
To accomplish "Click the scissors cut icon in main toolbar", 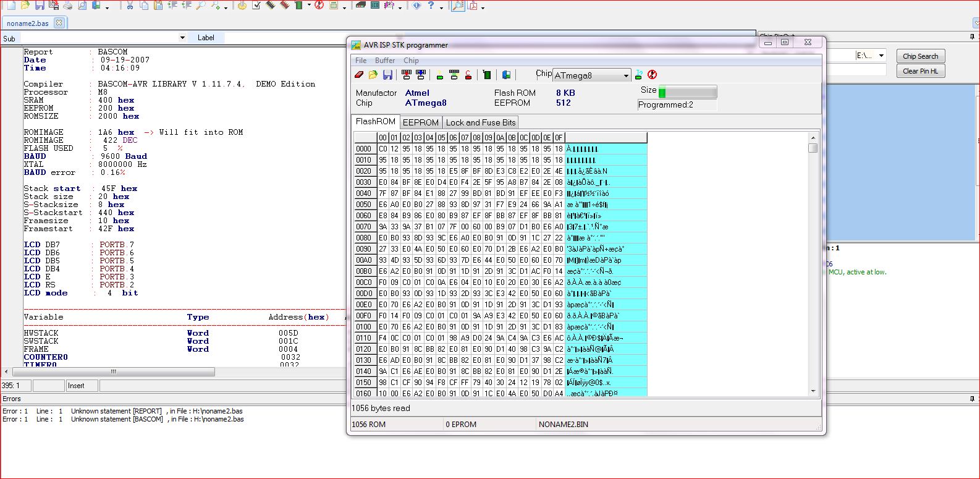I will coord(130,6).
